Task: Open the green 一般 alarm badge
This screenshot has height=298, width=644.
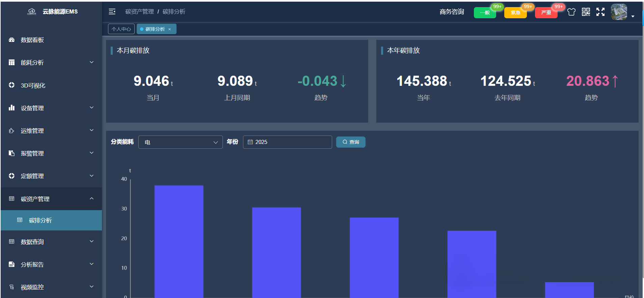Action: pos(485,13)
